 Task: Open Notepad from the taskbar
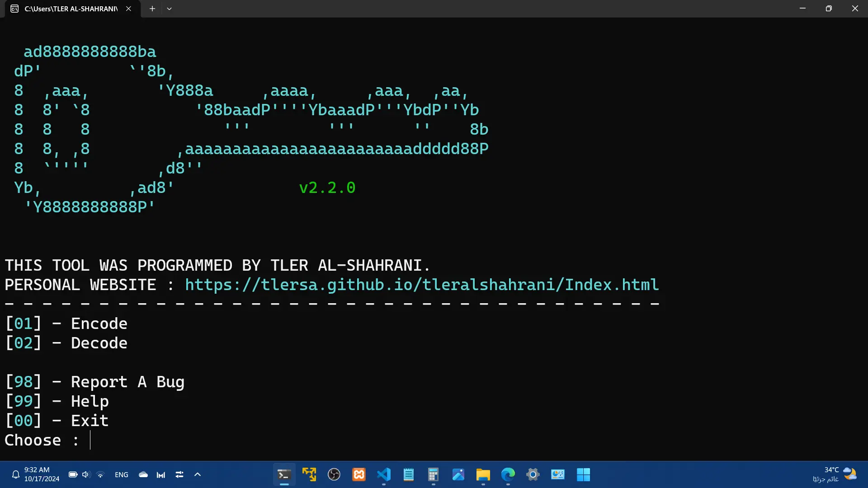pos(409,474)
